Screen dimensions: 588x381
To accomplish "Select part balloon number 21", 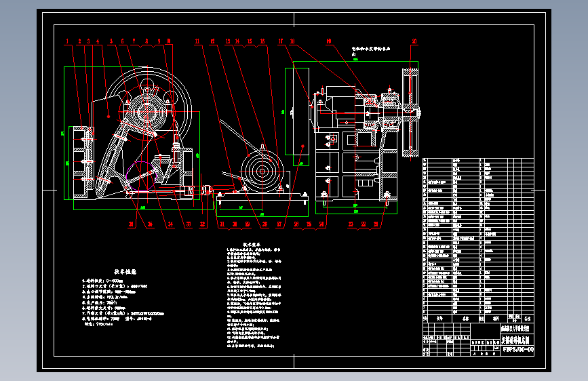I will [x=376, y=224].
